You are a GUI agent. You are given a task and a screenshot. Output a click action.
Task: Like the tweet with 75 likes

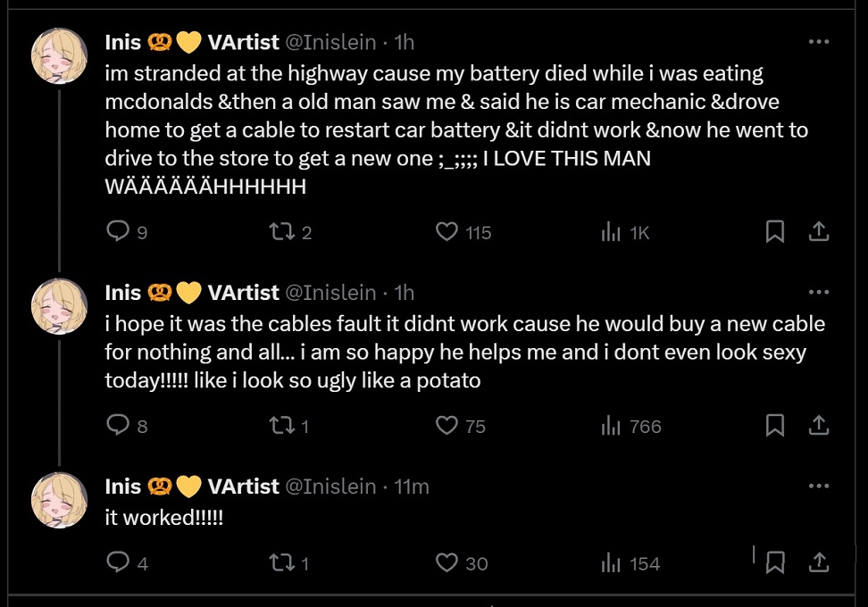pos(447,426)
